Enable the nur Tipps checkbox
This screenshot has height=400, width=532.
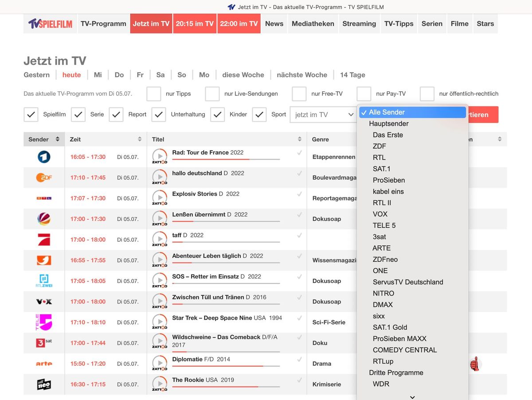point(154,94)
